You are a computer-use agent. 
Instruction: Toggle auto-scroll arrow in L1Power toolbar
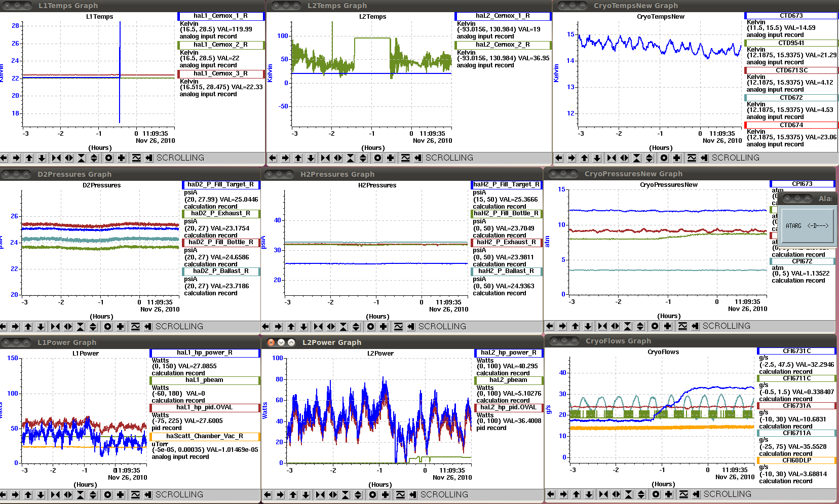click(x=148, y=495)
